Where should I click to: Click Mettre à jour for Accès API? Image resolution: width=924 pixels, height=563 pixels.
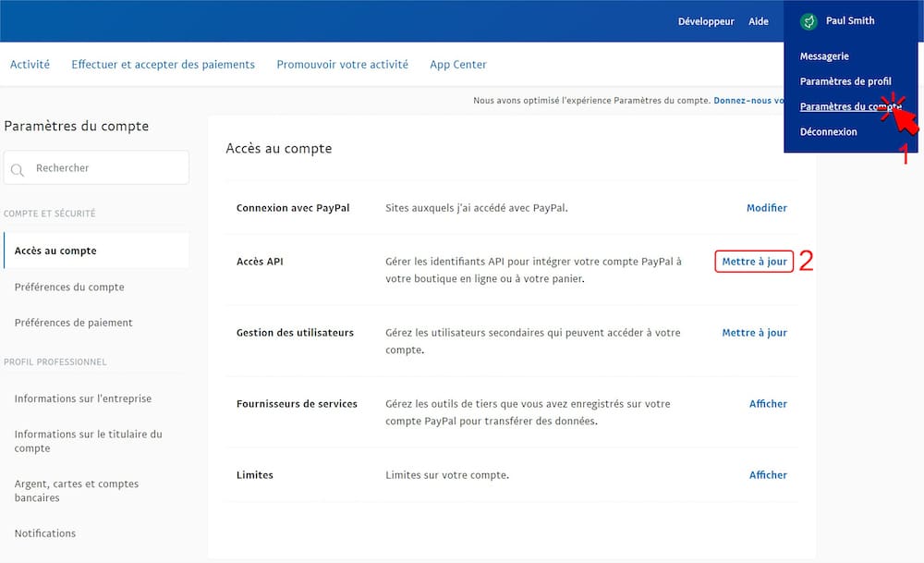(754, 262)
